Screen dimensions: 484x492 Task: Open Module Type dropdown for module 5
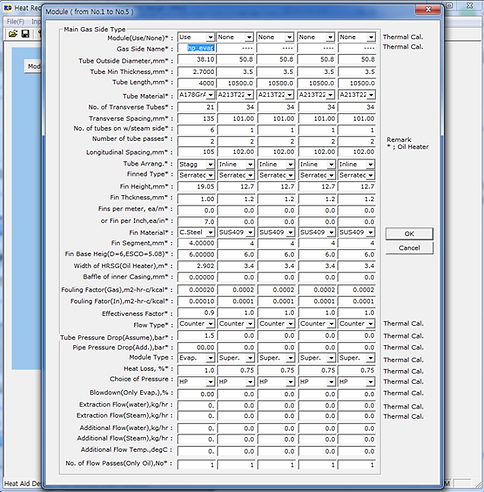[370, 358]
